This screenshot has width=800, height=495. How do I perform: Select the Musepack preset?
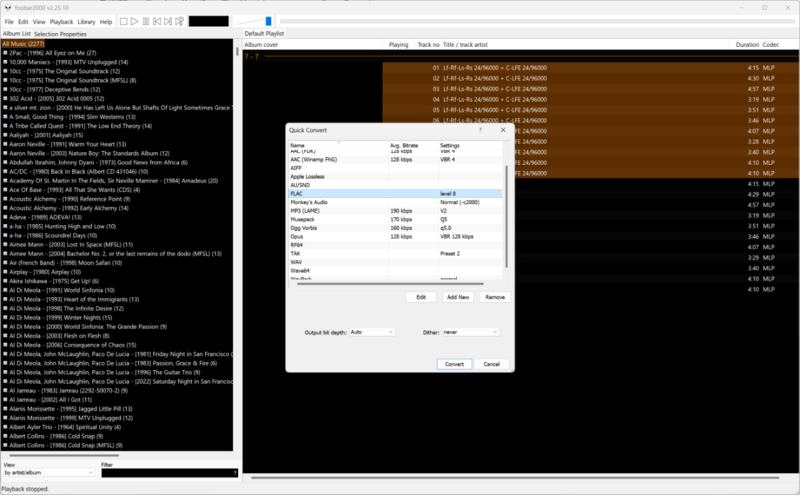395,219
